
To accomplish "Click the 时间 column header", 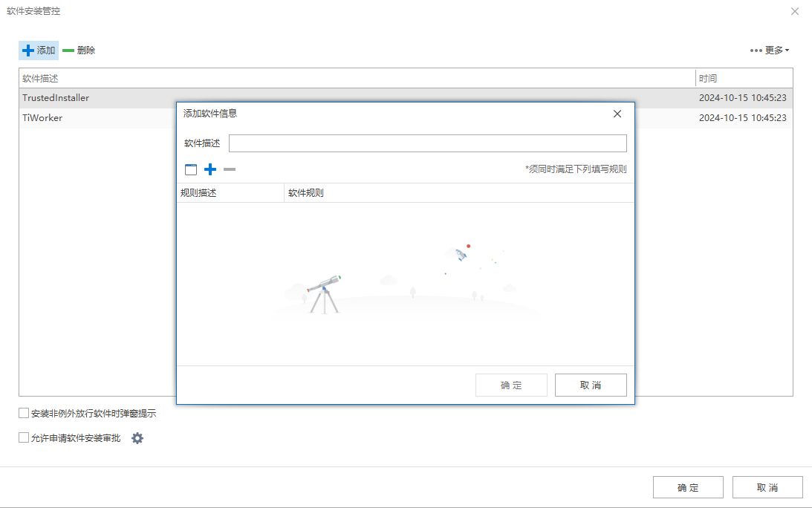I will [x=744, y=78].
